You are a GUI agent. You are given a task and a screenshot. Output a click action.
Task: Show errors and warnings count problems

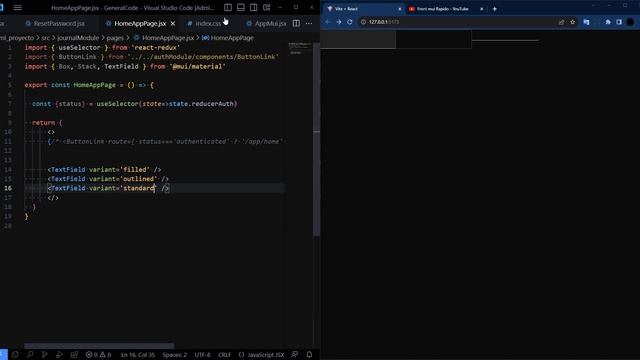coord(98,355)
